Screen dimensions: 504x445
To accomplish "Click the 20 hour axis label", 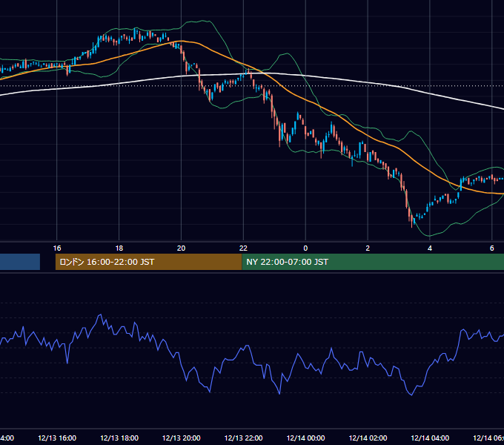I will pyautogui.click(x=182, y=248).
